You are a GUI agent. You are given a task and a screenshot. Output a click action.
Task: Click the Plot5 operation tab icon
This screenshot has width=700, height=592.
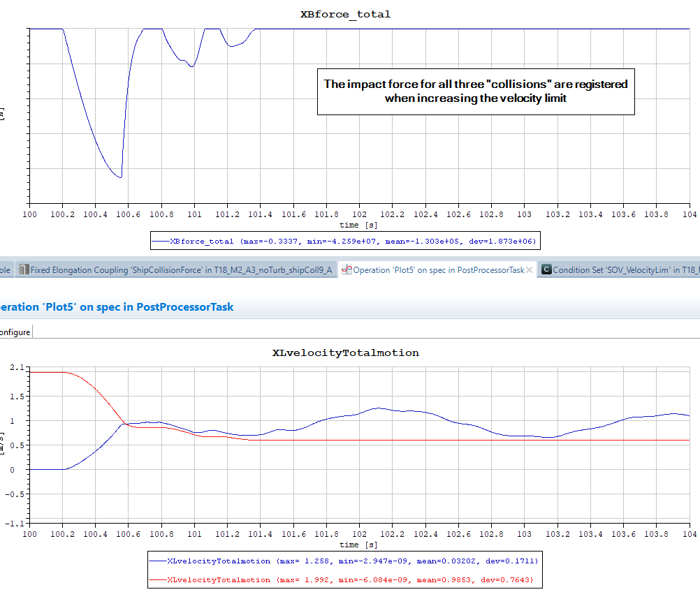(x=347, y=269)
